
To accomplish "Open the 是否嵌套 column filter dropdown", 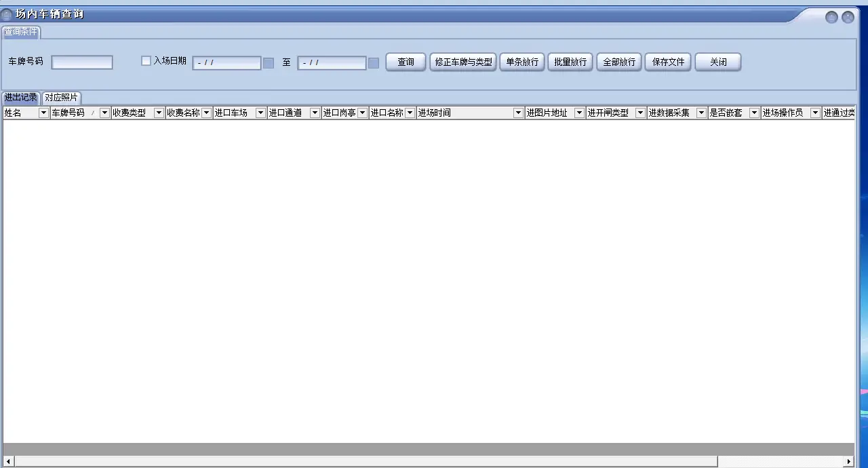I will tap(754, 113).
